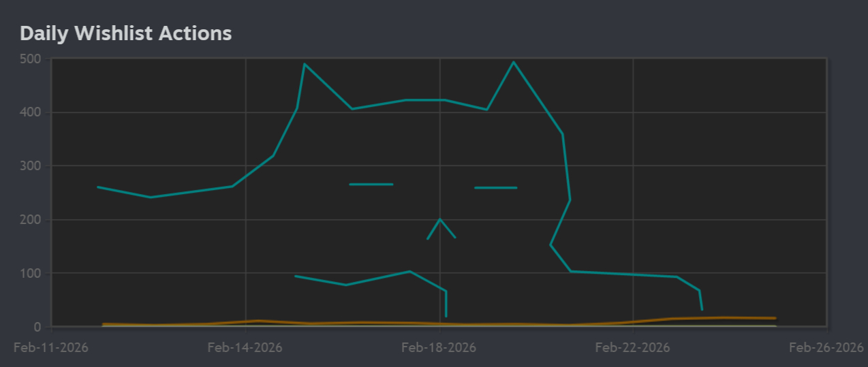Select the 200 y-axis label
This screenshot has width=868, height=367.
(31, 220)
